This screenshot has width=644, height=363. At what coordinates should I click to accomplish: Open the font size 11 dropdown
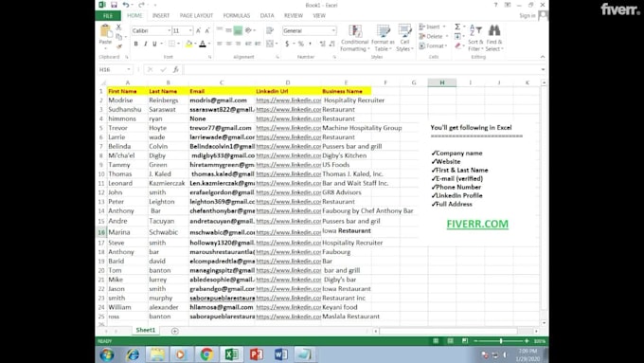[190, 31]
